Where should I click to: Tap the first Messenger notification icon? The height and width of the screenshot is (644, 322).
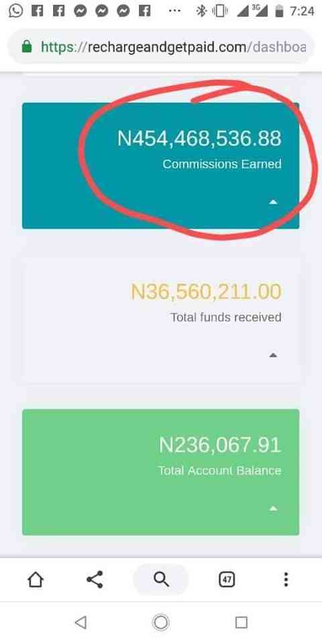(80, 11)
